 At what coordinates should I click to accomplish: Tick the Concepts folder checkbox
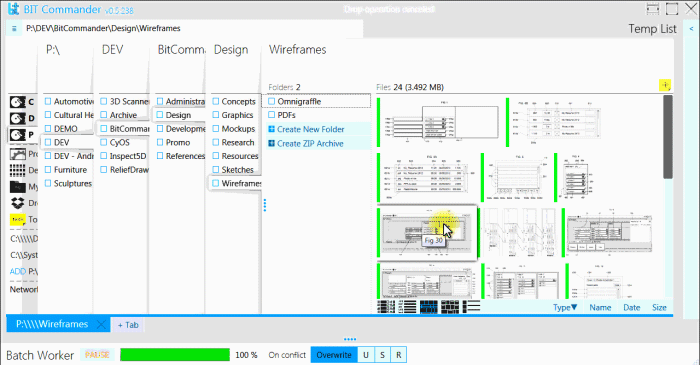(216, 101)
